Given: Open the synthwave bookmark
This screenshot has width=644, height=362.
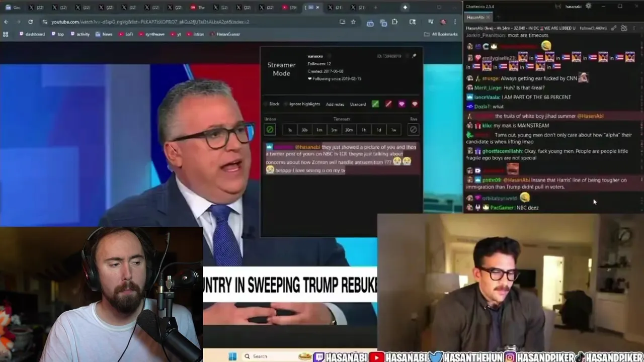Looking at the screenshot, I should tap(151, 34).
